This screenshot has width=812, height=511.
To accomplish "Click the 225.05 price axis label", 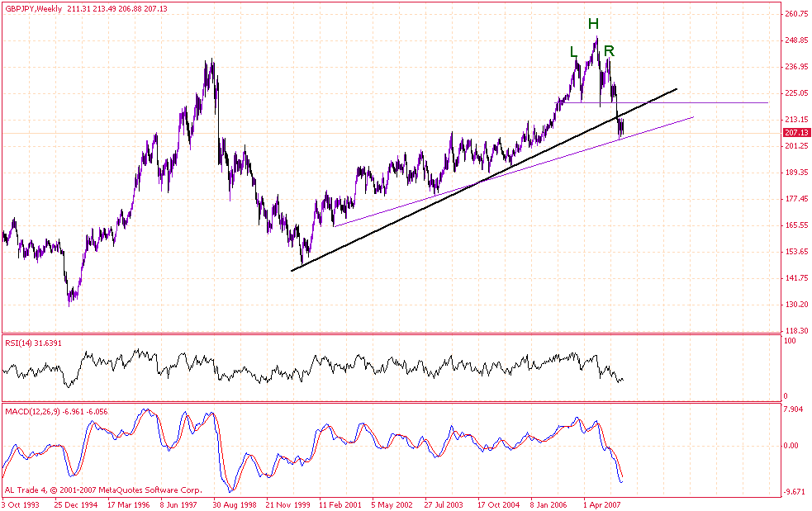I will pos(796,93).
